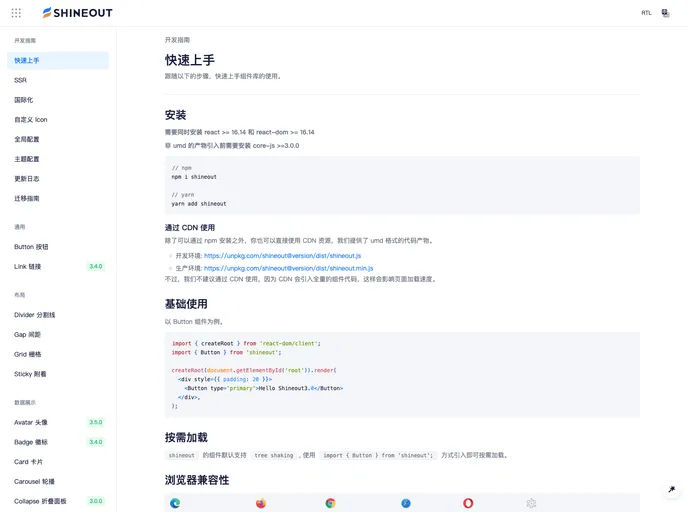Viewport: 688px width, 512px height.
Task: Open Card 卡片 component page
Action: pos(58,462)
